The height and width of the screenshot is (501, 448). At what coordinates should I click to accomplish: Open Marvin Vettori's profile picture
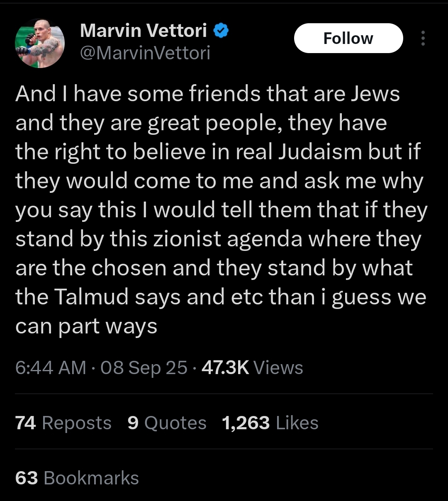(x=40, y=43)
